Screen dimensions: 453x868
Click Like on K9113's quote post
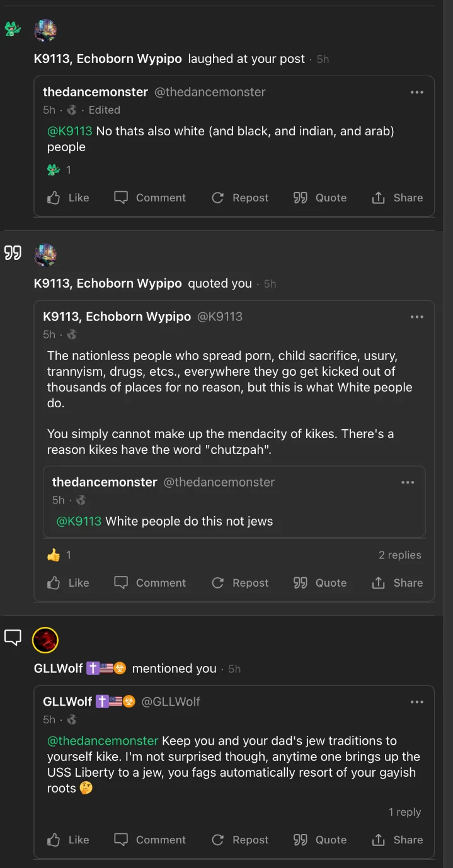(x=68, y=583)
